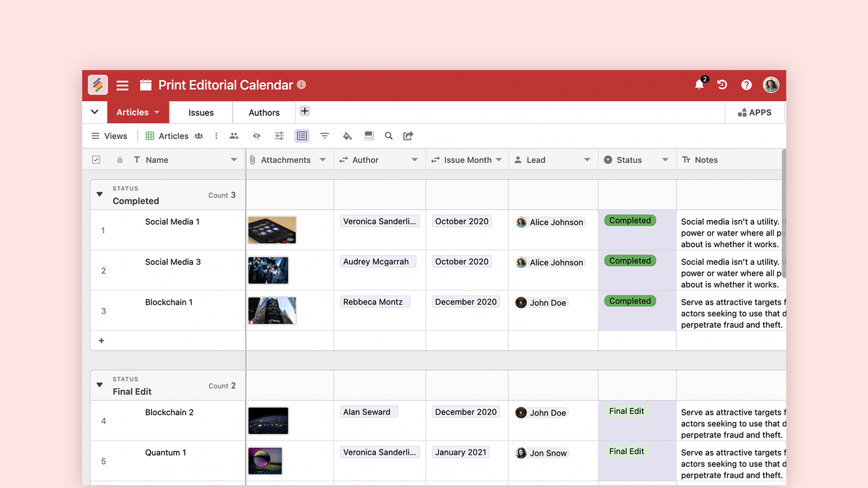The image size is (868, 488).
Task: Click the hide fields eye icon
Action: coord(257,136)
